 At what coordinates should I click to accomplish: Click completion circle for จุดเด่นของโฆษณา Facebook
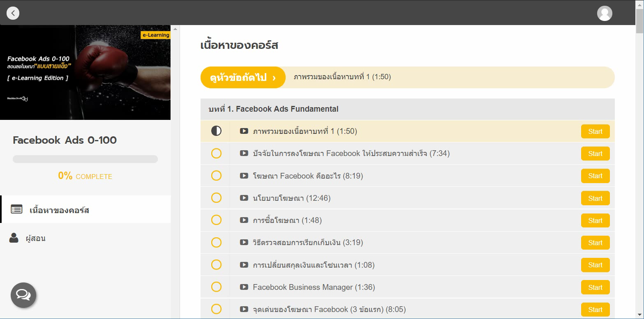tap(216, 309)
